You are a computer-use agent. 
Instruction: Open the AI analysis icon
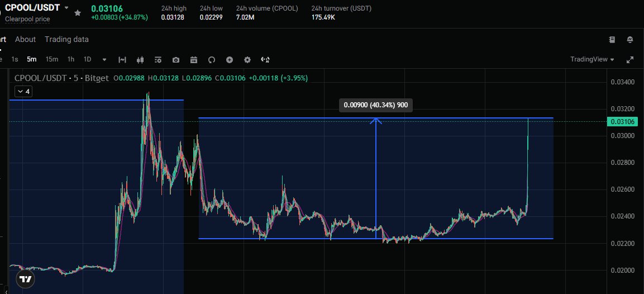click(265, 60)
